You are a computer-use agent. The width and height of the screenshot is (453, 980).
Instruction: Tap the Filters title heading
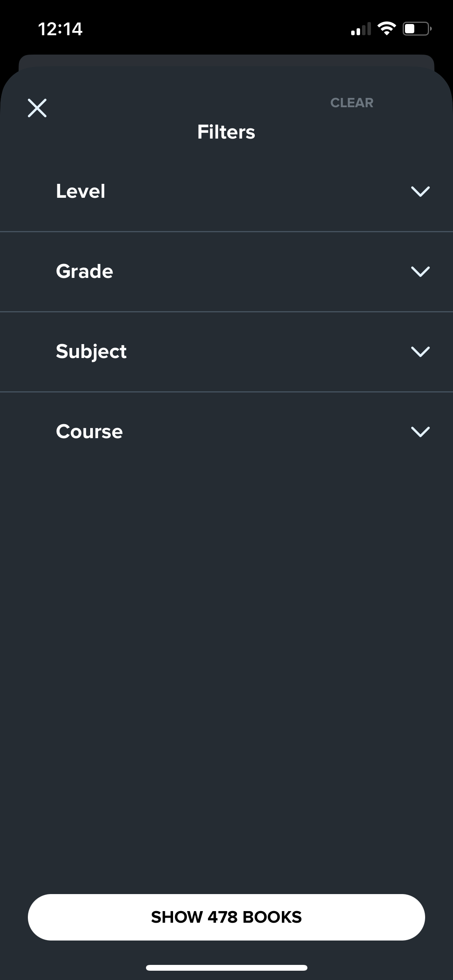coord(226,132)
